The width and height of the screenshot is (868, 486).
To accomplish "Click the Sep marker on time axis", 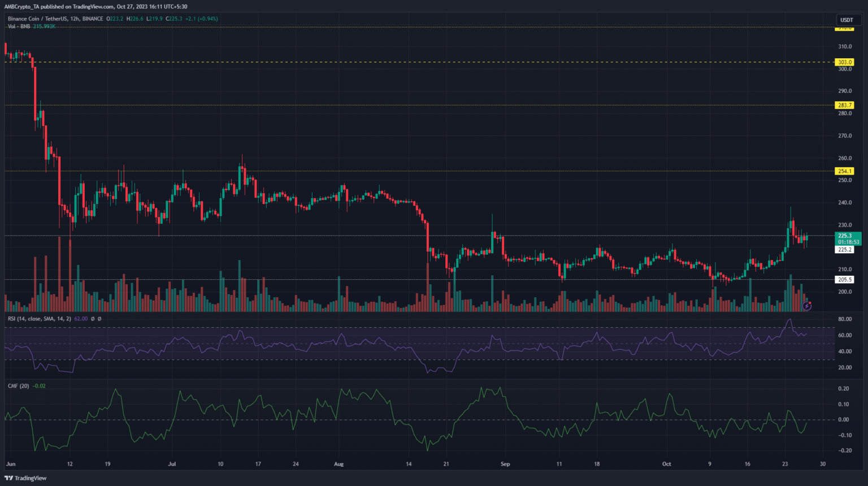I will (x=505, y=464).
